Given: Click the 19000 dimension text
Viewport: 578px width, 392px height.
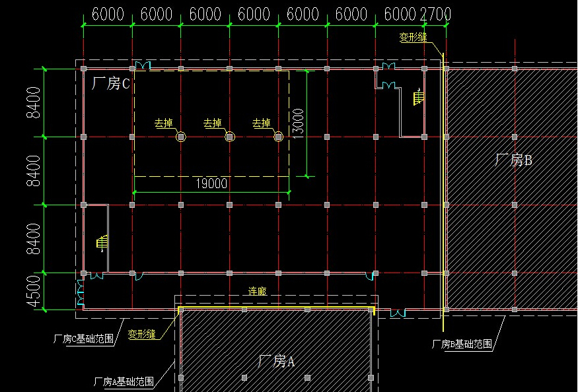Looking at the screenshot, I should pos(211,184).
